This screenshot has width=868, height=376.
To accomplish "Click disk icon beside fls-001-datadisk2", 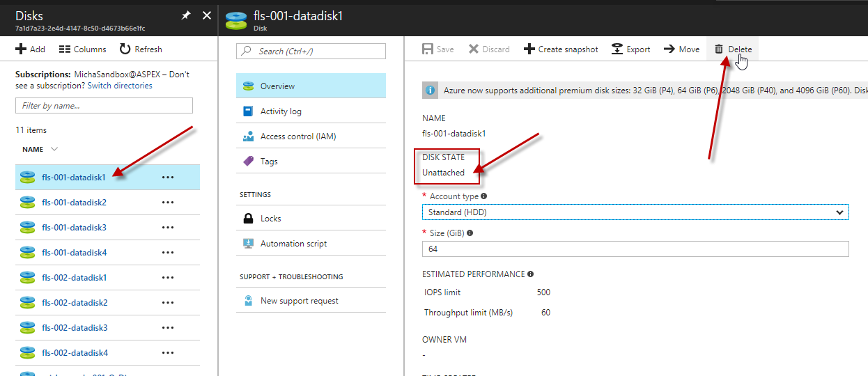I will pos(27,203).
